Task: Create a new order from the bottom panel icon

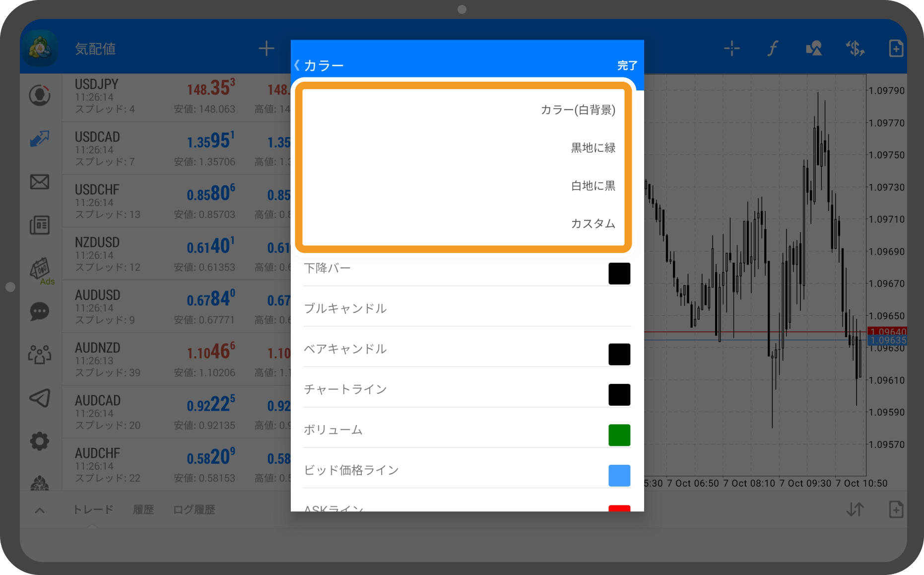Action: click(x=896, y=509)
